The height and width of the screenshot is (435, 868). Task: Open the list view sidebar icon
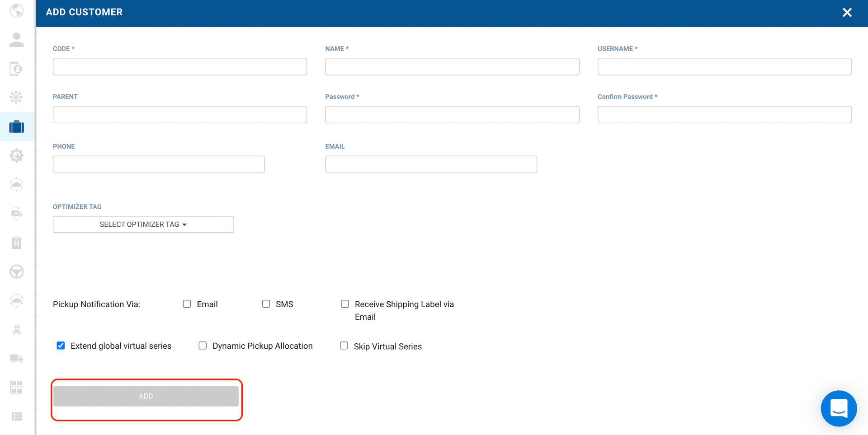point(17,416)
